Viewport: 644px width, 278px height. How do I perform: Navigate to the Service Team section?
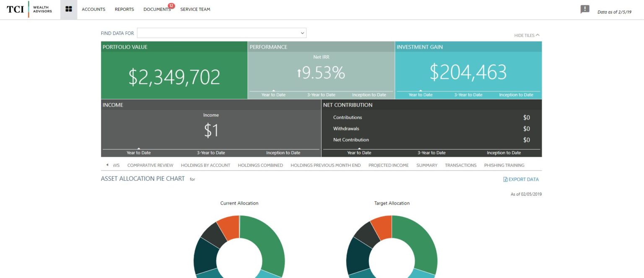pos(195,9)
